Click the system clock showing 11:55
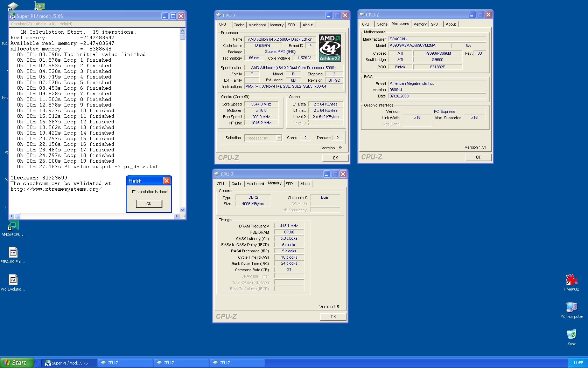Image resolution: width=588 pixels, height=368 pixels. pos(578,363)
